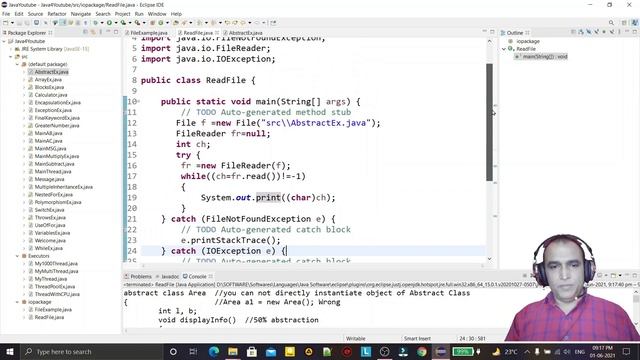Open the Windows Start menu
Image resolution: width=640 pixels, height=360 pixels.
pyautogui.click(x=10, y=351)
